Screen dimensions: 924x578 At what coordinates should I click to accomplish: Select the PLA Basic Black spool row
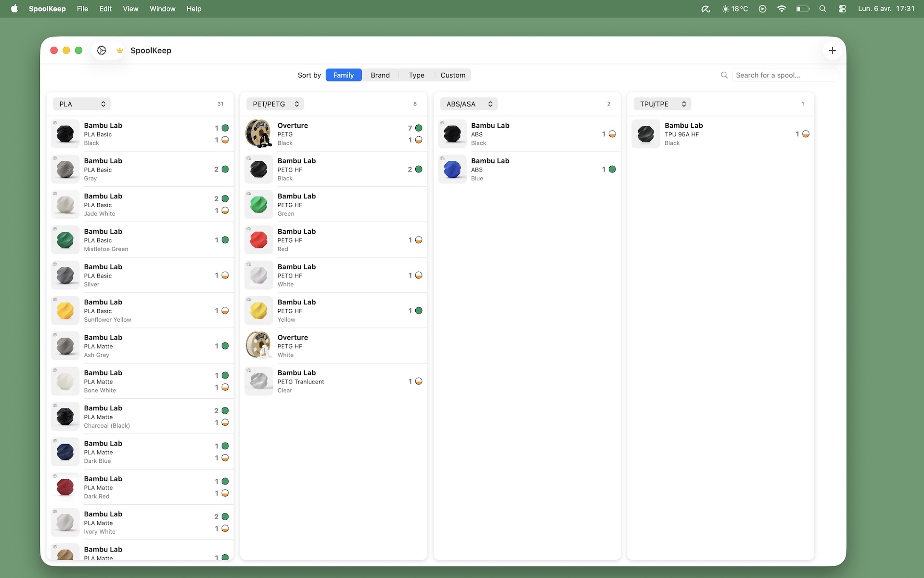141,134
